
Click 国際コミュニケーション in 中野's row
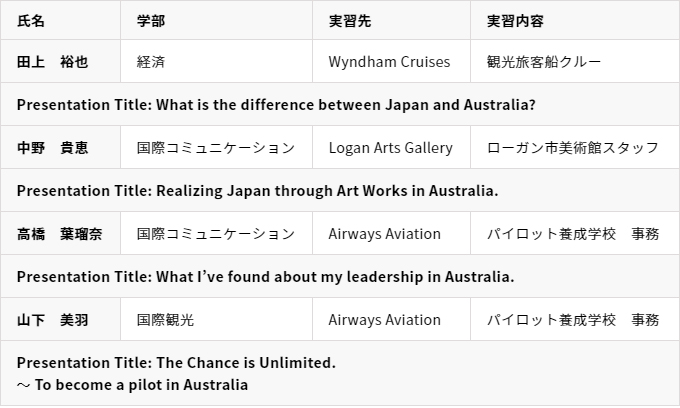(x=216, y=147)
